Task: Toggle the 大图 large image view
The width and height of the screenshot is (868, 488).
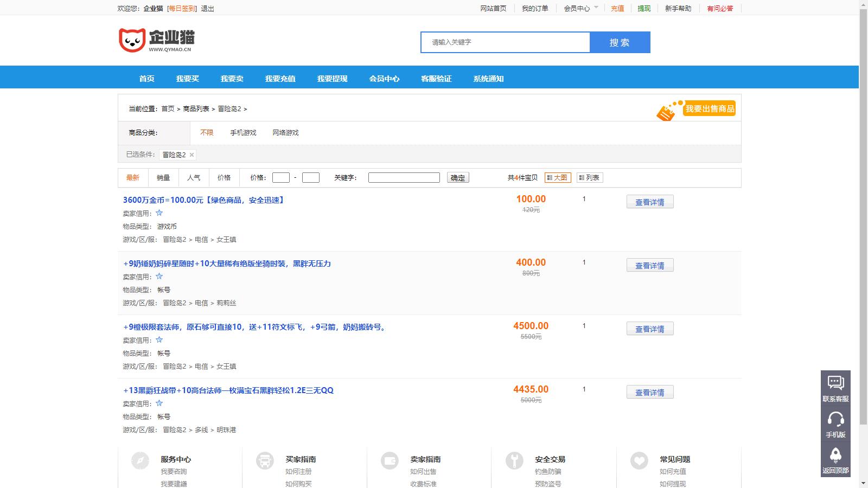Action: point(558,177)
